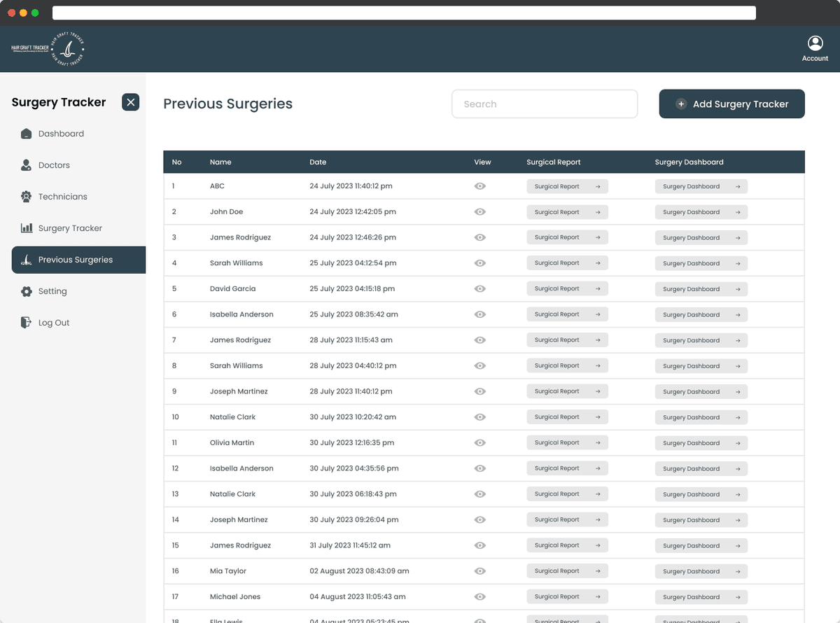This screenshot has height=623, width=840.
Task: Click the Technicians icon in sidebar
Action: (x=27, y=197)
